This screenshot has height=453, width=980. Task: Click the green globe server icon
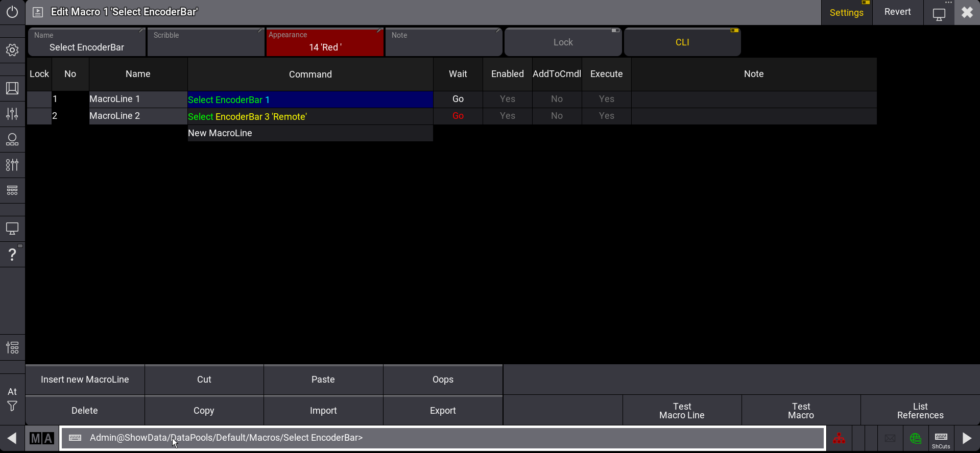[915, 438]
